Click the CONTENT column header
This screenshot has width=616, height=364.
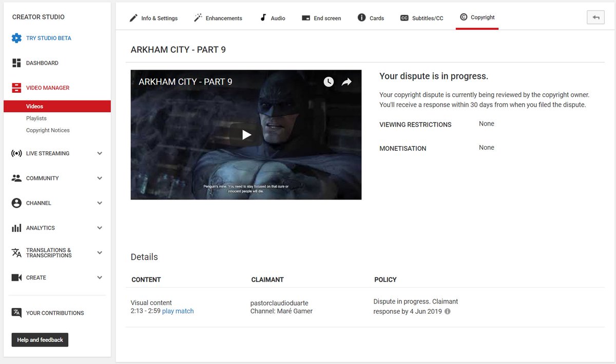146,280
